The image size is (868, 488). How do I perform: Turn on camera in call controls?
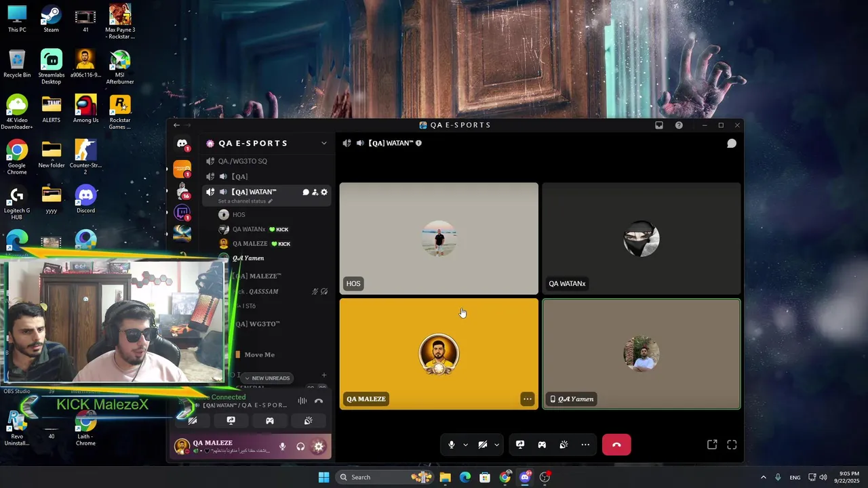482,445
